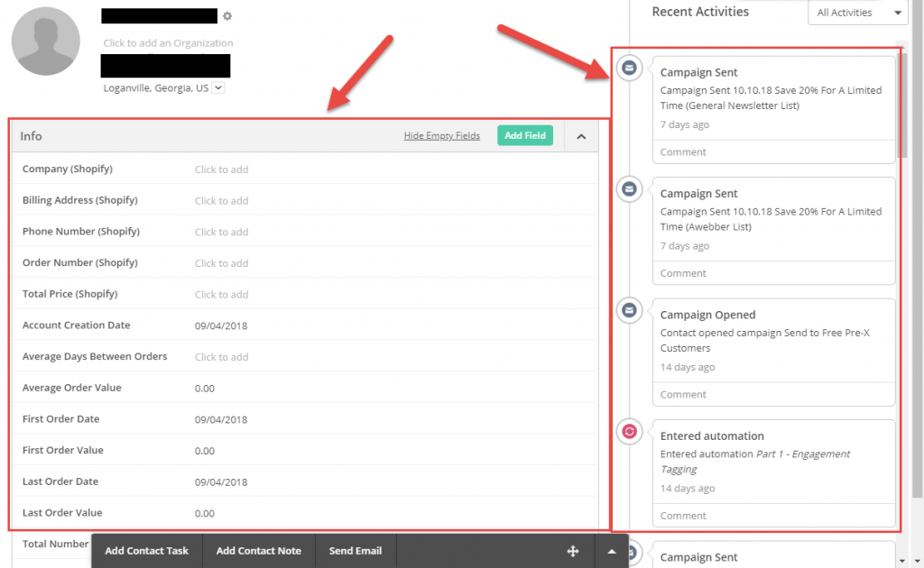This screenshot has width=924, height=568.
Task: Click the Add Field button
Action: (525, 135)
